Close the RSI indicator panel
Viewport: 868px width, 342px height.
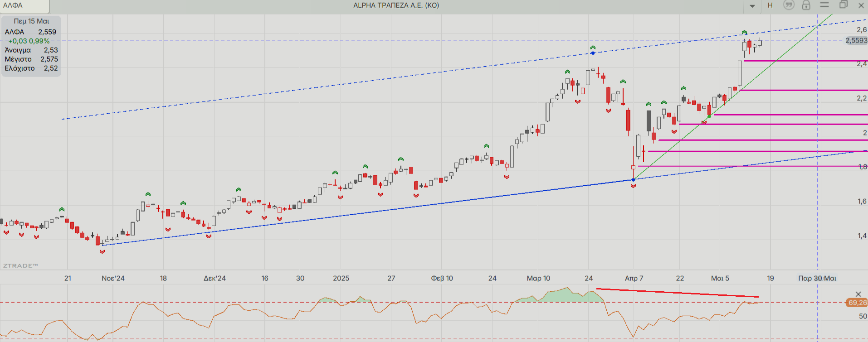pyautogui.click(x=858, y=294)
